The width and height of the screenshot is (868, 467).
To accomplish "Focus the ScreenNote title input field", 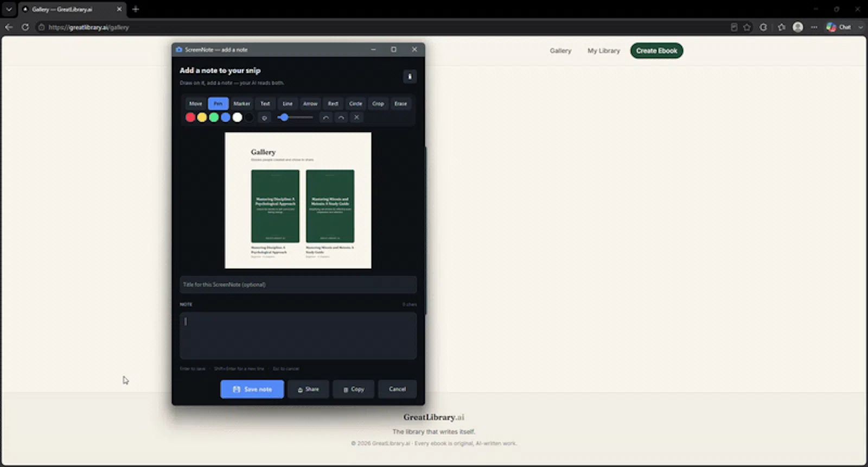I will click(x=298, y=285).
